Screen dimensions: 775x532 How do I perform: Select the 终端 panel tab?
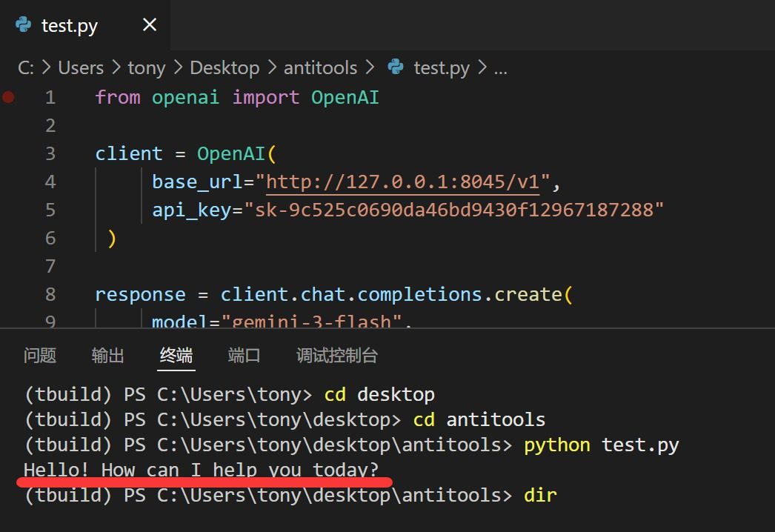point(176,356)
